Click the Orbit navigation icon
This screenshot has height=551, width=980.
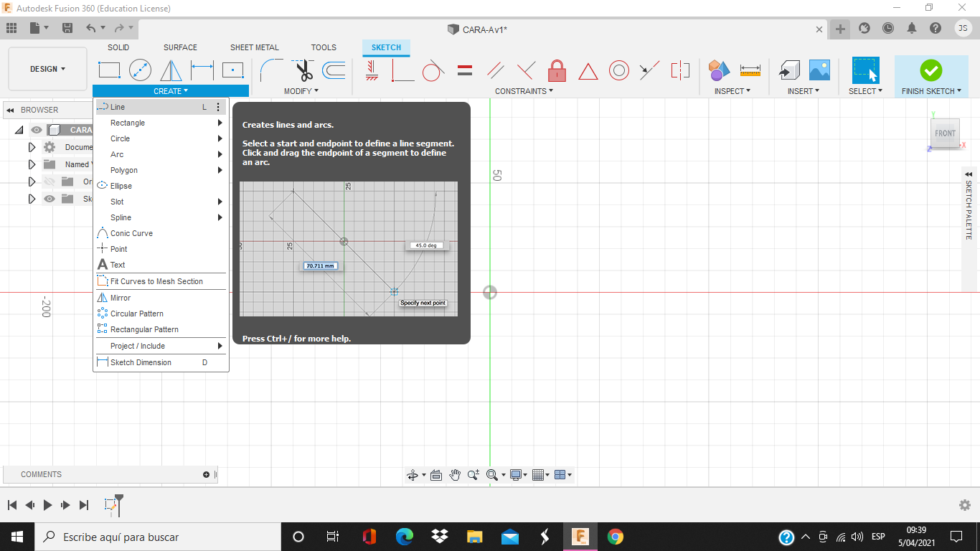[x=413, y=475]
